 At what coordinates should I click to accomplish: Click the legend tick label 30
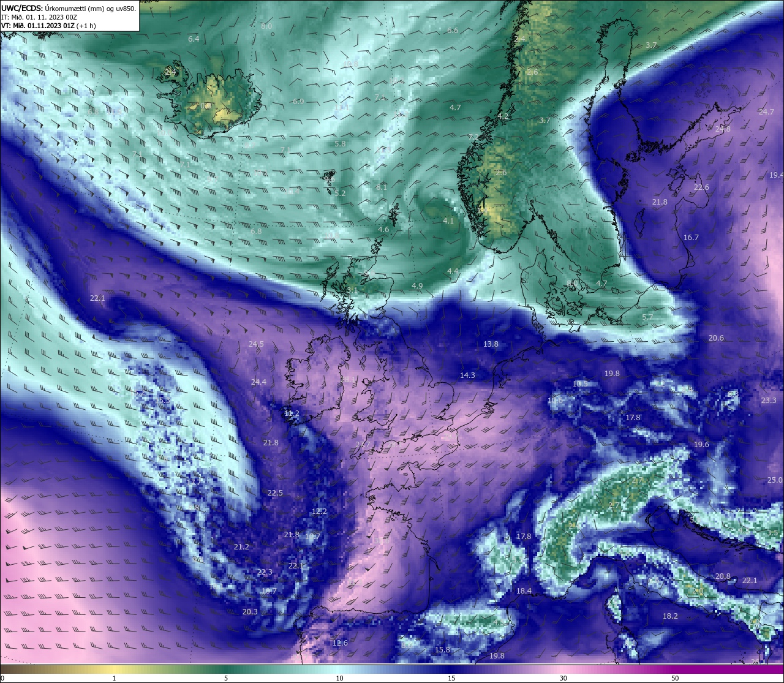[563, 678]
